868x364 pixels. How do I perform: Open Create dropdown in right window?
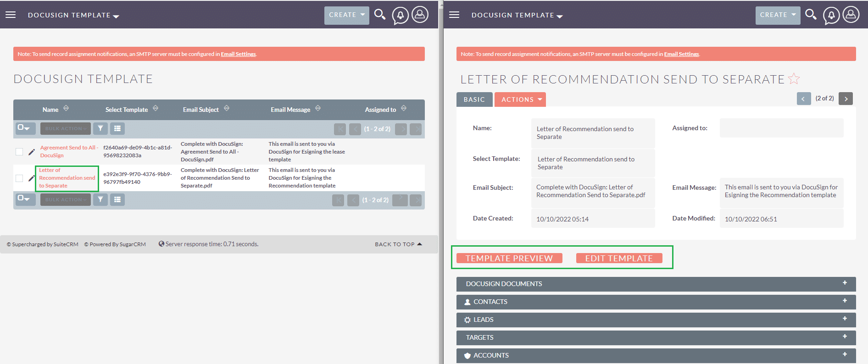coord(778,15)
